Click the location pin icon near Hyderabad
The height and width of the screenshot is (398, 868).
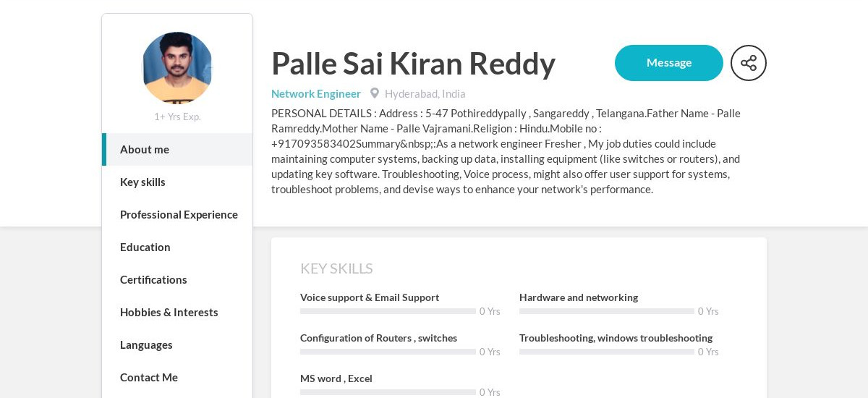pos(375,93)
